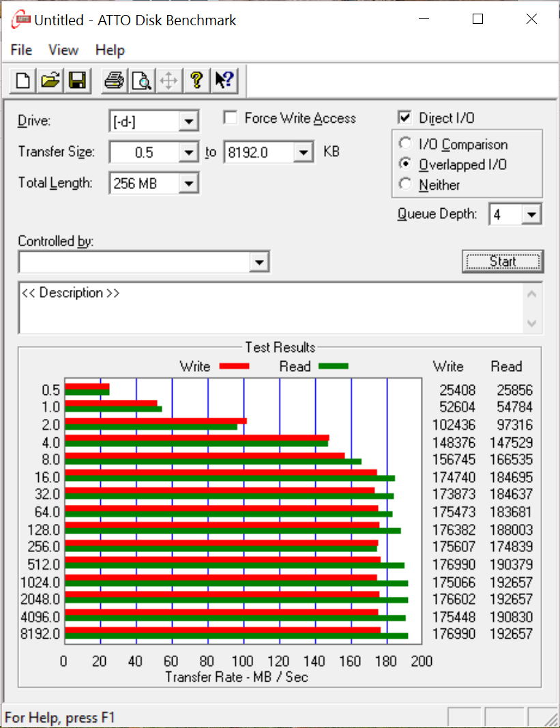
Task: Click the Transfer Rate - MB / Sec axis label
Action: (237, 677)
